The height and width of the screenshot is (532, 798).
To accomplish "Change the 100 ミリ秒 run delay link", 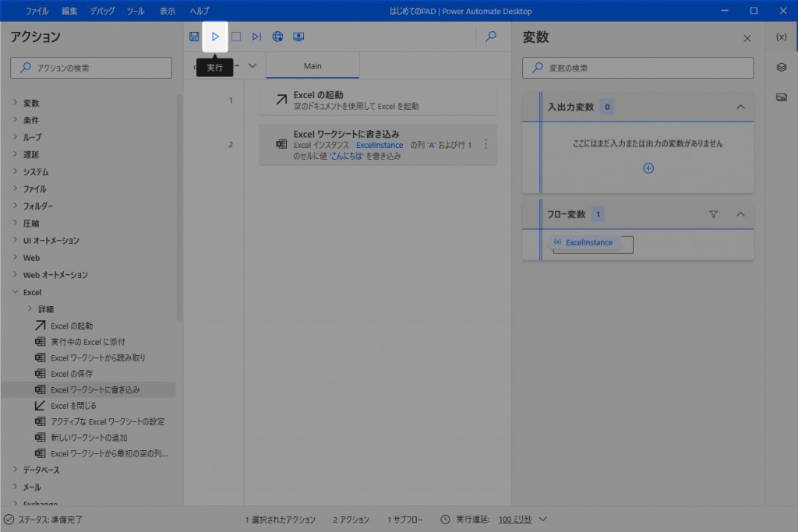I will click(x=515, y=520).
